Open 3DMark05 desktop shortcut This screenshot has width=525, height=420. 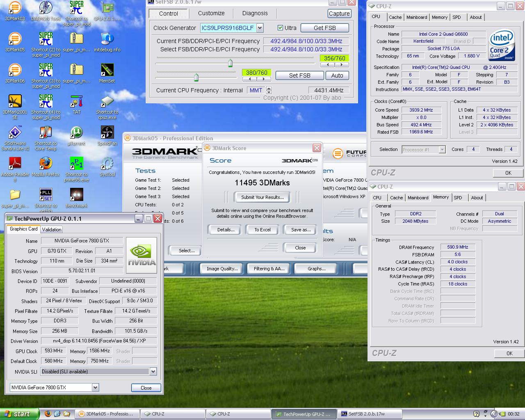tap(15, 42)
